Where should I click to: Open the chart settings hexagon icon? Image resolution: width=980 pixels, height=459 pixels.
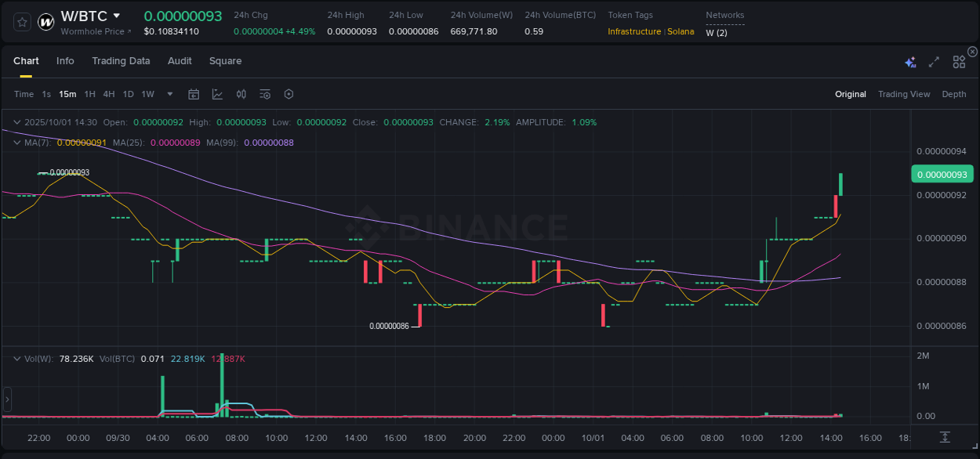tap(289, 94)
